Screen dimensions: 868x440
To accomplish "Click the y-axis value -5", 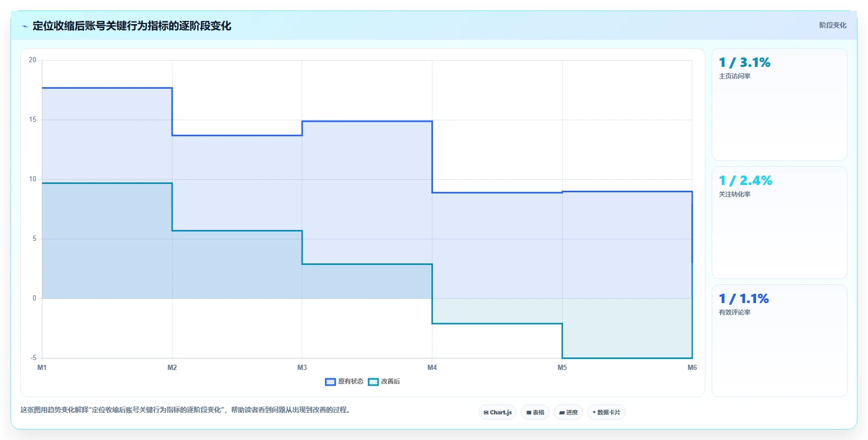I will pos(33,358).
